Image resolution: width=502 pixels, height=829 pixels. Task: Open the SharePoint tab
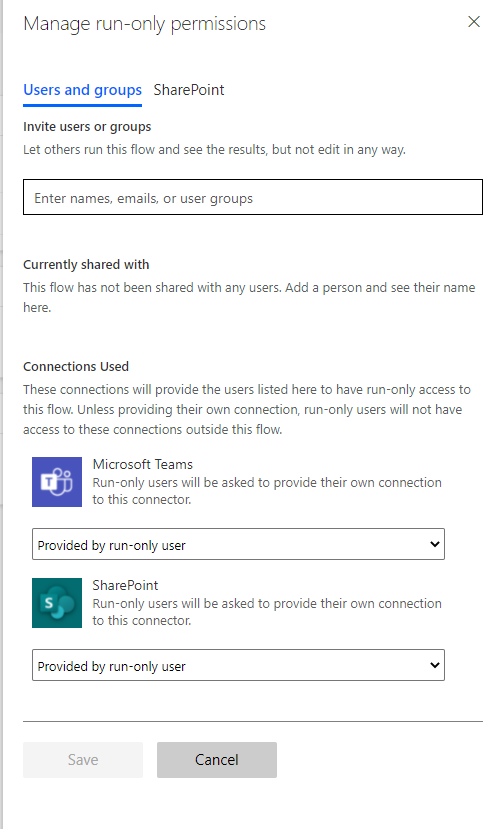pyautogui.click(x=189, y=90)
